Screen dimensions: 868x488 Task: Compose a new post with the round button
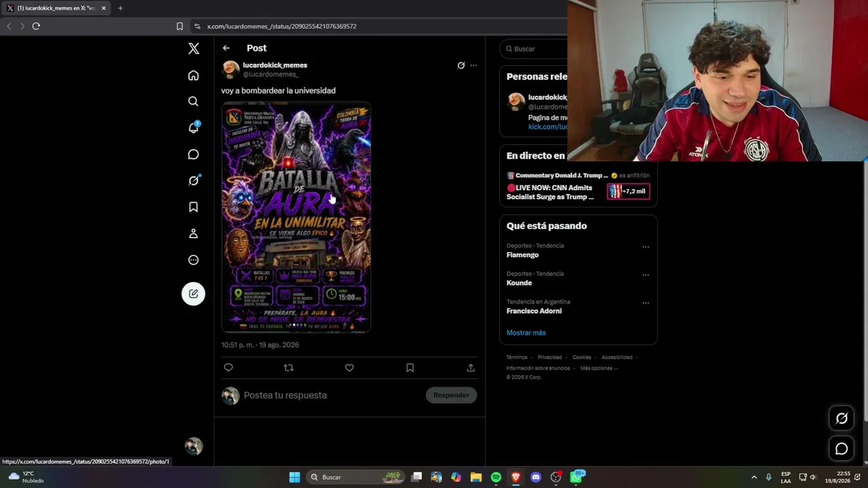click(193, 293)
